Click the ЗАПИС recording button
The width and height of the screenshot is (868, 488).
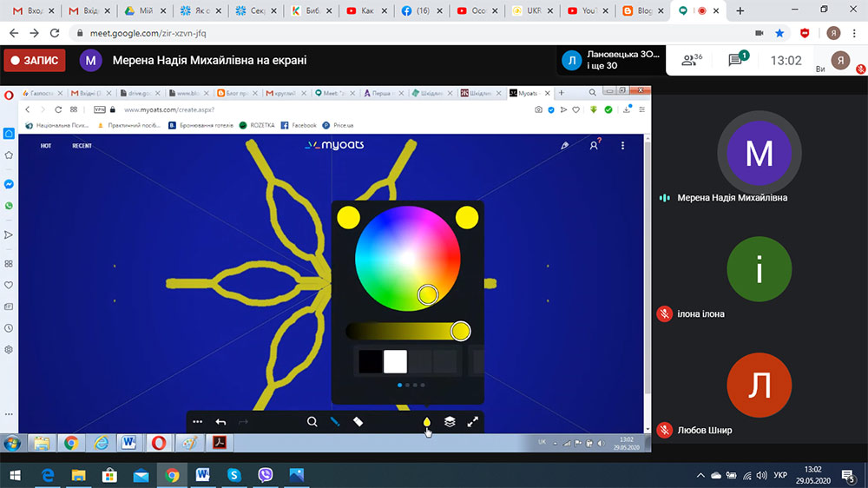click(x=35, y=61)
